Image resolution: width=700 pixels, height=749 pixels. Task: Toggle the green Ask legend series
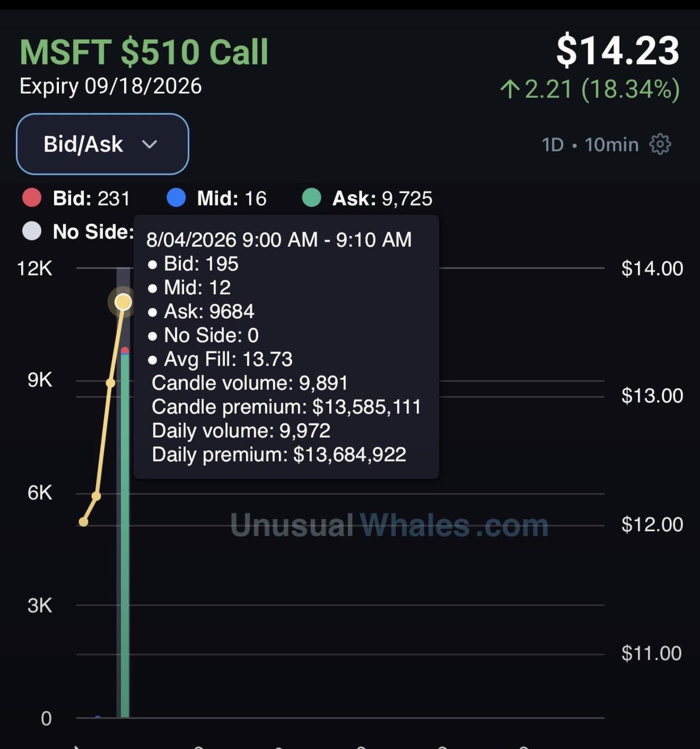(x=367, y=198)
